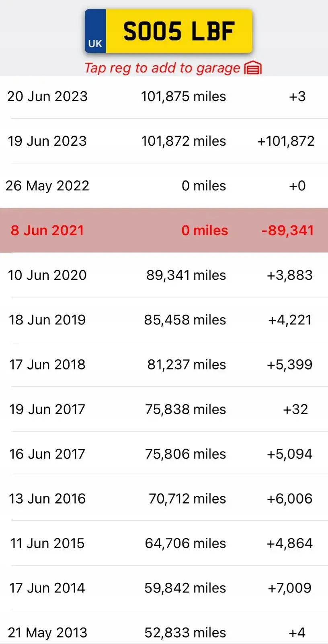328x644 pixels.
Task: Click the blue UK badge on the plate
Action: (95, 31)
